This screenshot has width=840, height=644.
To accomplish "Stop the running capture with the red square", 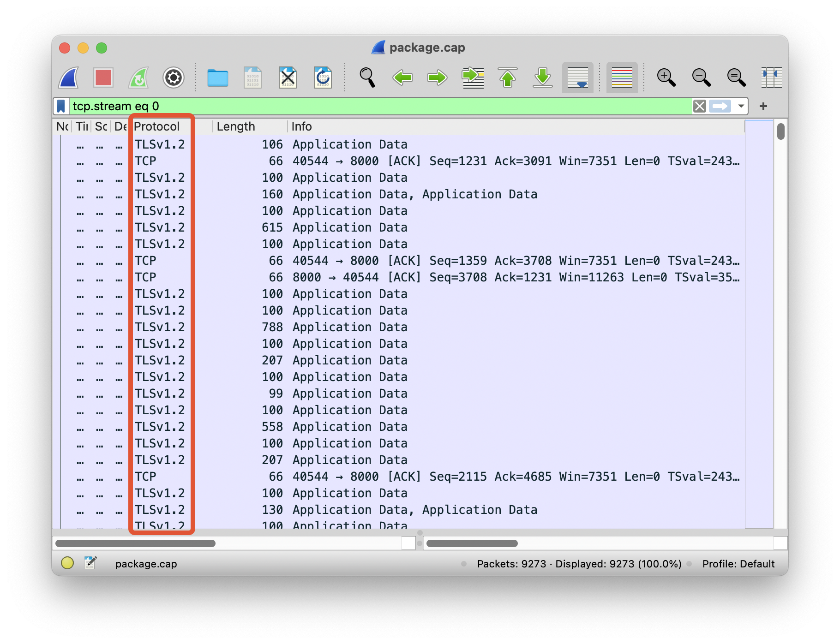I will coord(103,78).
